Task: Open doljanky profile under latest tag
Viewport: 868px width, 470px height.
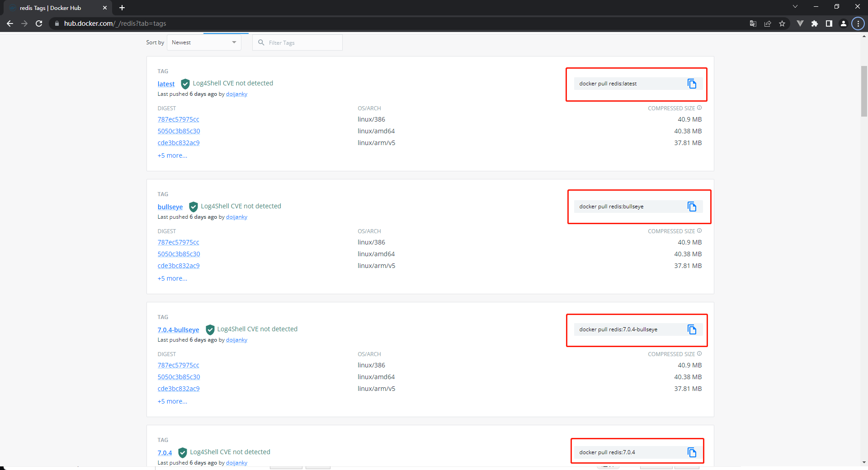Action: coord(236,94)
